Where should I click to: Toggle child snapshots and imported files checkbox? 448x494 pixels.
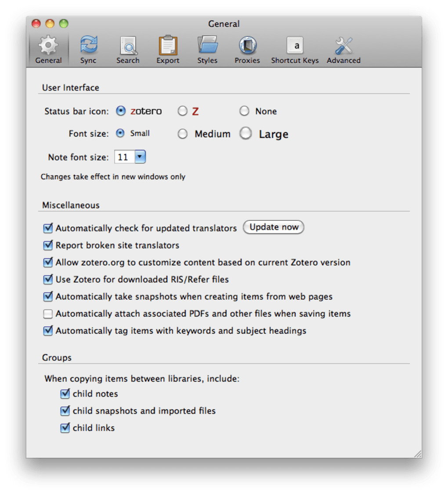point(65,411)
